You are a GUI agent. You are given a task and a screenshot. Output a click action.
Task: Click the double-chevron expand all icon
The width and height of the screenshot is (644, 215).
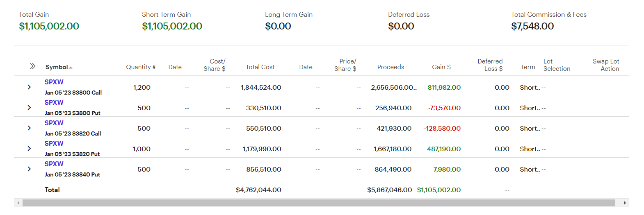click(32, 66)
